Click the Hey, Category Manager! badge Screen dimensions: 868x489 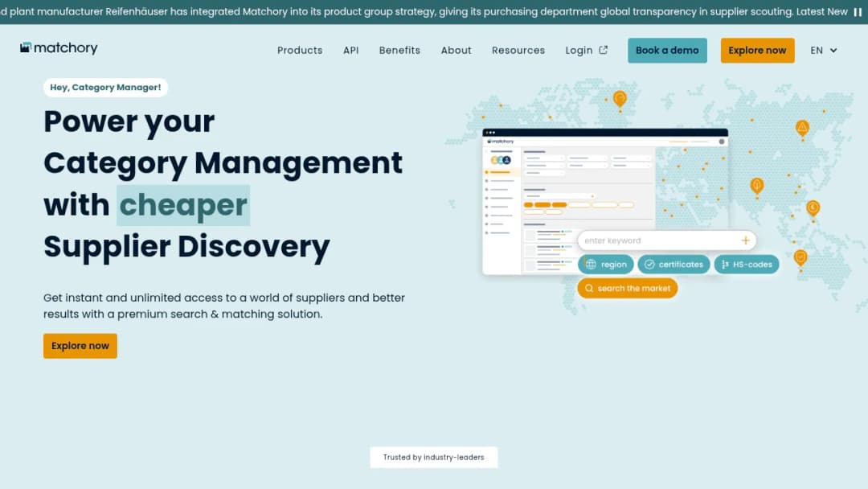tap(105, 88)
